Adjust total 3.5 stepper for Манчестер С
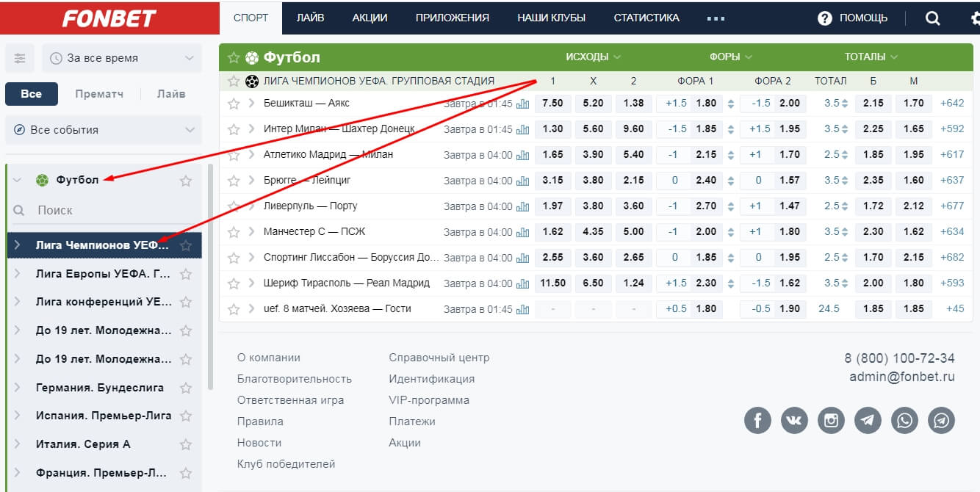 click(x=844, y=232)
